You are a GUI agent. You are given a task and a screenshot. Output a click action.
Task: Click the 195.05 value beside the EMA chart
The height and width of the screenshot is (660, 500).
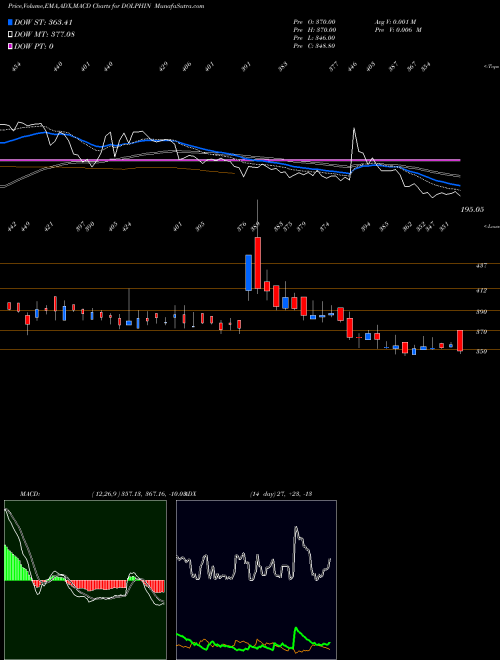[x=472, y=209]
